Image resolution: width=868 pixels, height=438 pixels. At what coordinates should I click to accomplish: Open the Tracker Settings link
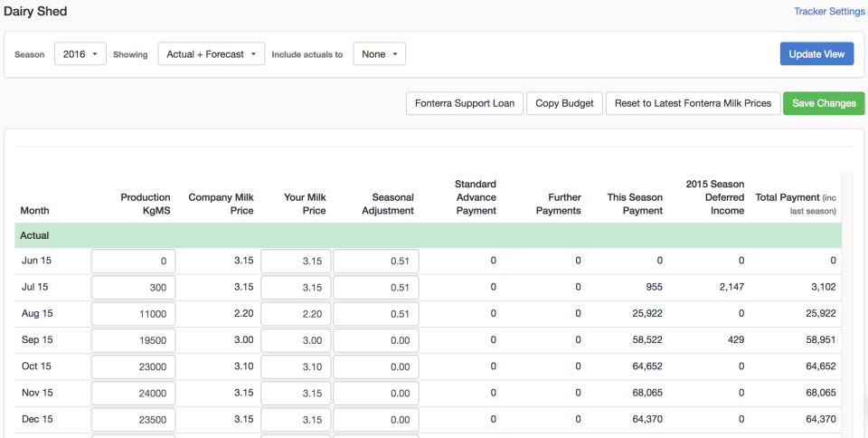(x=829, y=12)
